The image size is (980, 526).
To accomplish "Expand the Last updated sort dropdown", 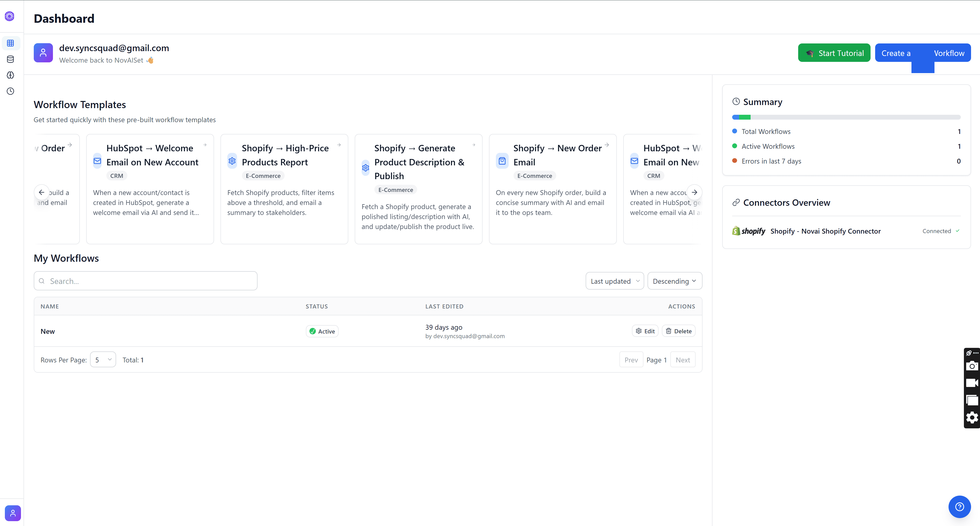I will (x=614, y=281).
